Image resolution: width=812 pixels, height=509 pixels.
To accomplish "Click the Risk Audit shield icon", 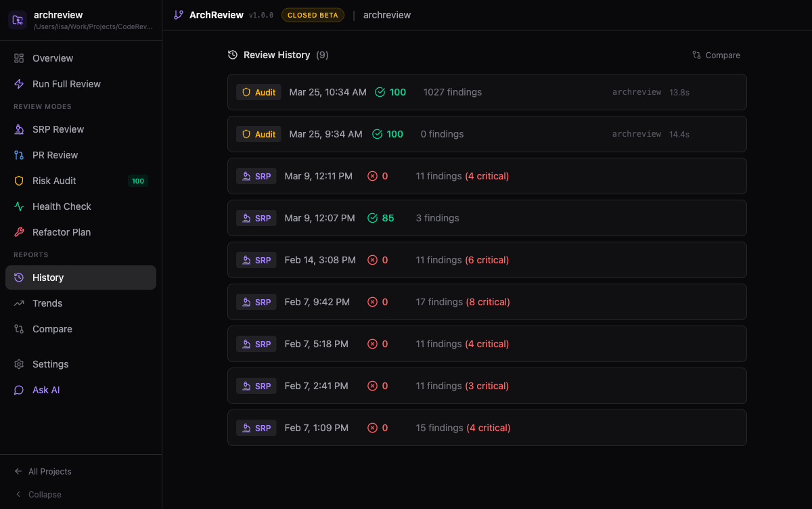I will [20, 181].
